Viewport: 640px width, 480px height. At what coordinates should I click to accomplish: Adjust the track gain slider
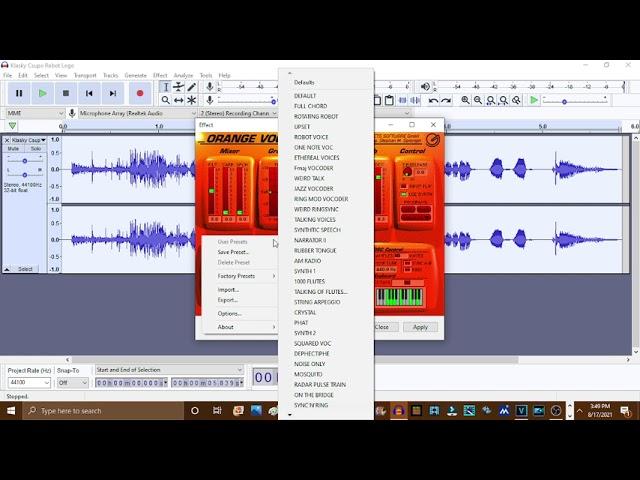click(25, 161)
